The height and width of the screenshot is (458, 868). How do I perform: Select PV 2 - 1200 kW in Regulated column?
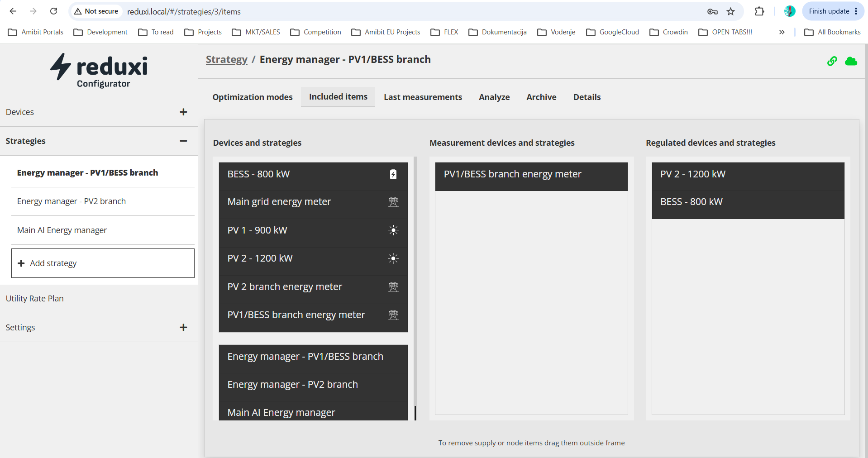point(748,177)
